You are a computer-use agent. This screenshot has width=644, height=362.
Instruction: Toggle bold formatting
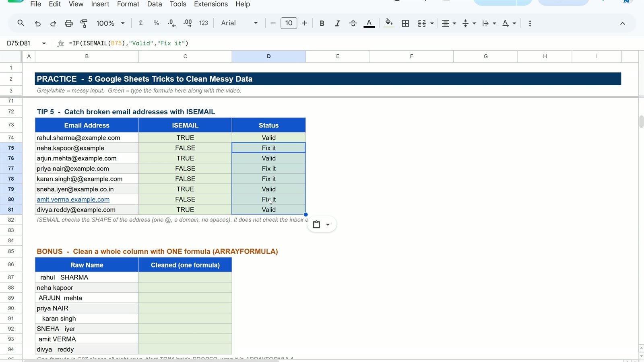322,23
